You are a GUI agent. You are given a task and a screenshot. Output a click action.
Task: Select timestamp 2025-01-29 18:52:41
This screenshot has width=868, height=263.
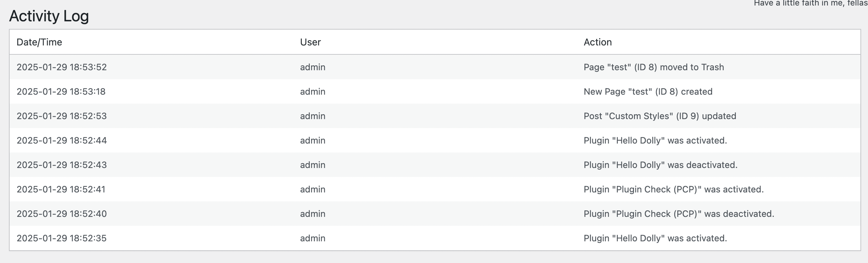61,189
